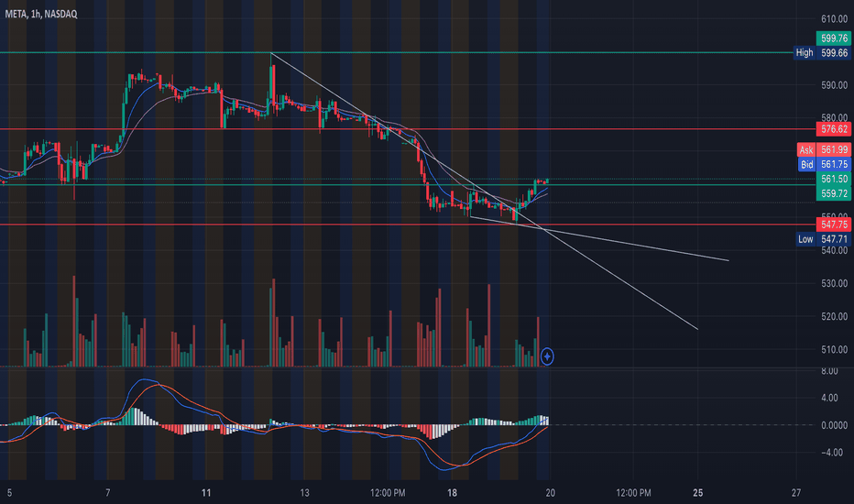Select the red 547.75 price label
This screenshot has height=504, width=854.
point(834,225)
